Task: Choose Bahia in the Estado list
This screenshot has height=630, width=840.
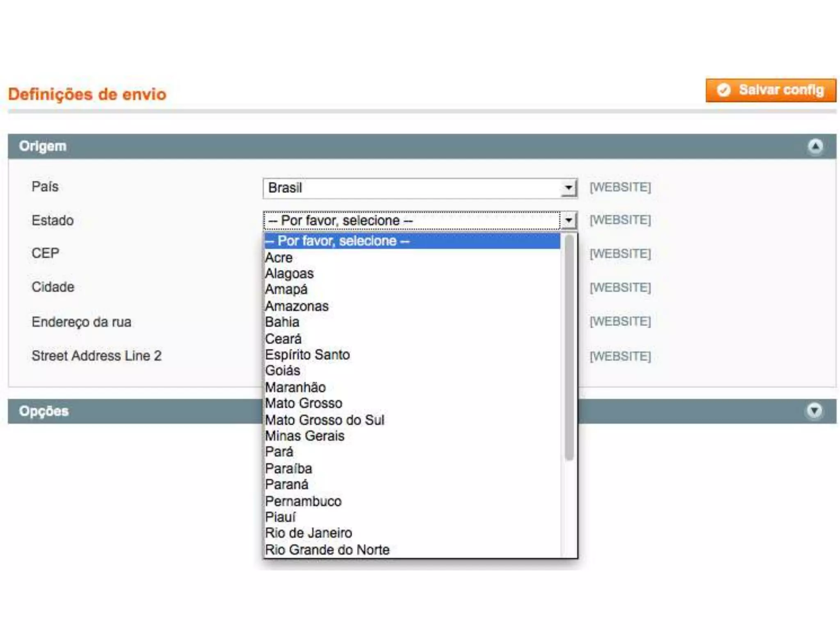Action: (282, 322)
